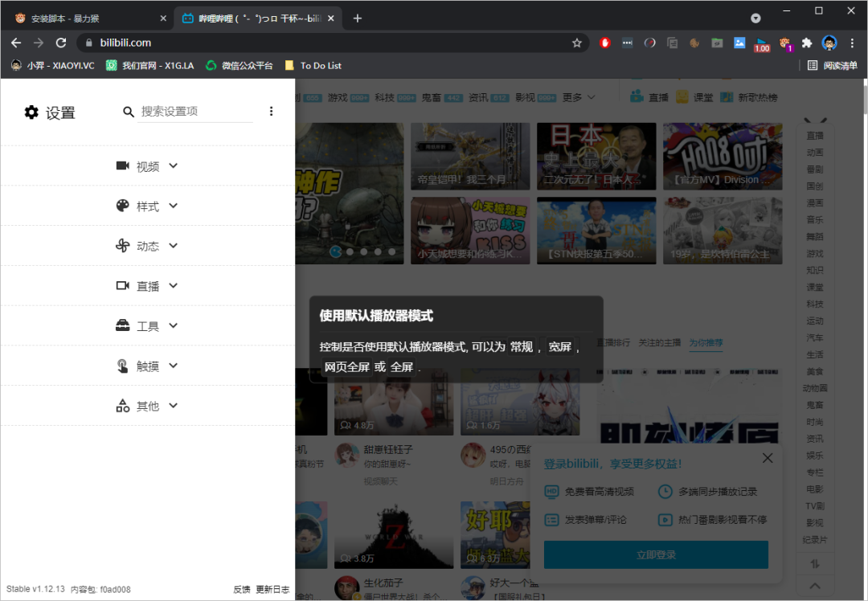Bookmark this page with star icon
This screenshot has height=601, width=868.
click(576, 43)
